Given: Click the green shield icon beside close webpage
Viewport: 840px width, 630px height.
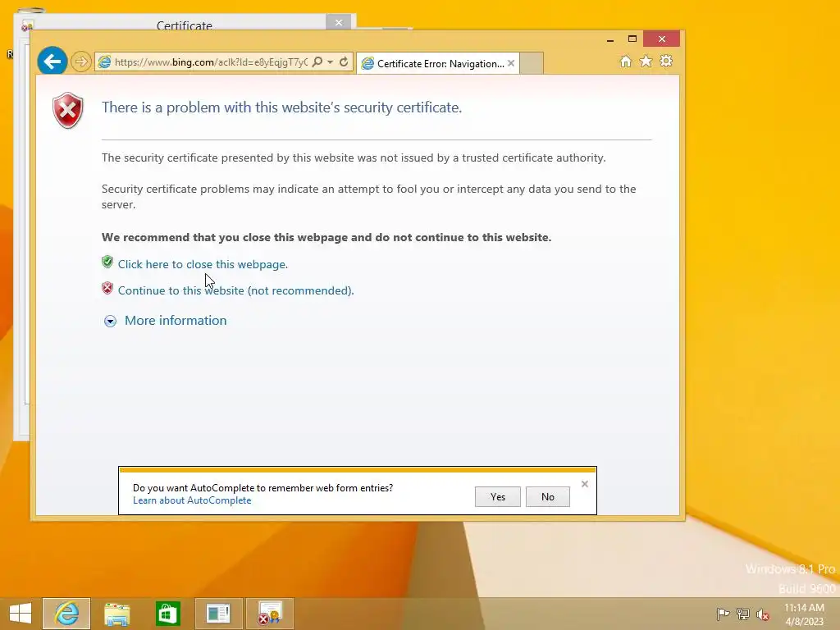Looking at the screenshot, I should click(x=107, y=262).
